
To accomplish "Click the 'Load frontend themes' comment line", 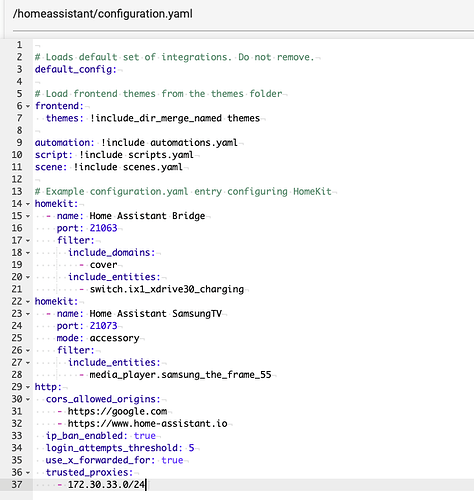I will [x=158, y=94].
